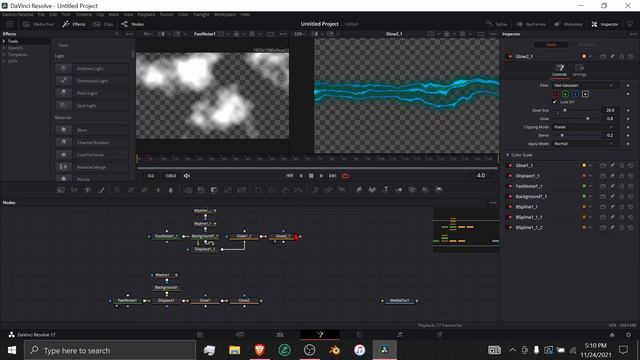Toggle enable switch of Glow1_1 in Inspector
640x360 pixels.
[x=510, y=165]
